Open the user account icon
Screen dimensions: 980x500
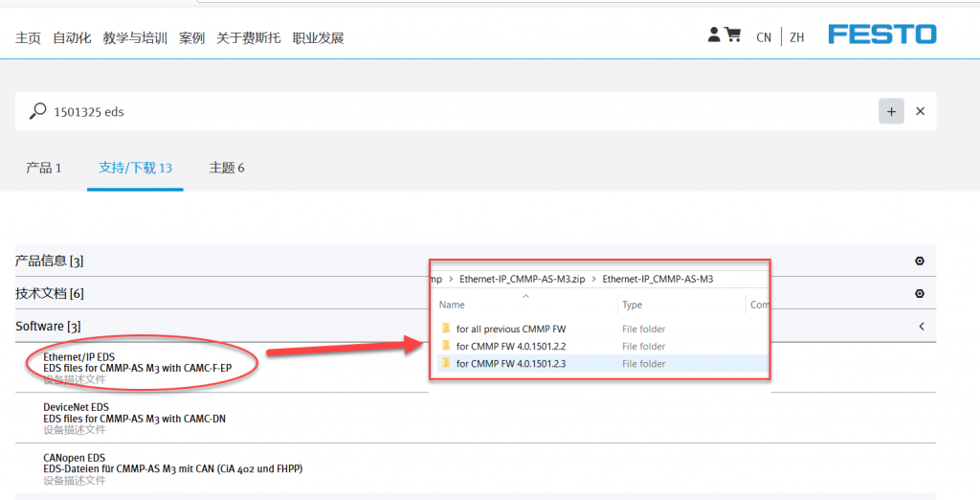coord(714,35)
